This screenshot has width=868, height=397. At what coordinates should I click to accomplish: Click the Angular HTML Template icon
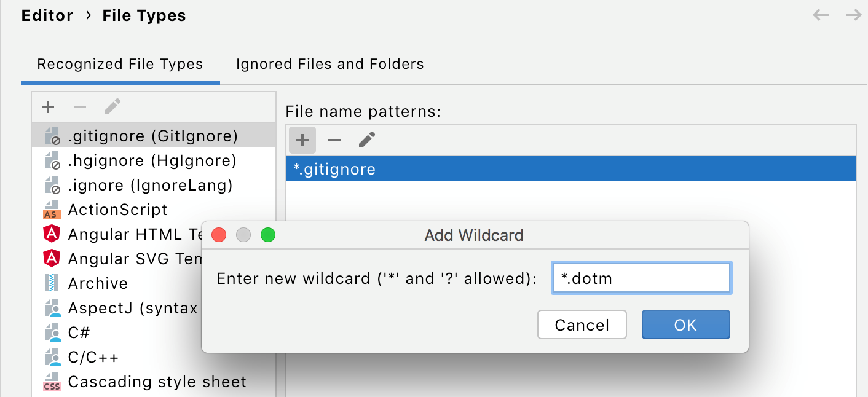(52, 234)
